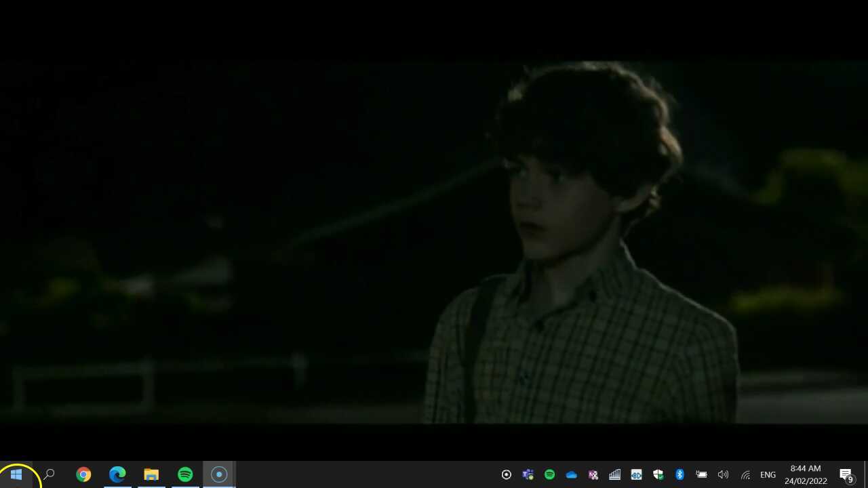This screenshot has width=868, height=488.
Task: Open Windows Search
Action: point(49,474)
